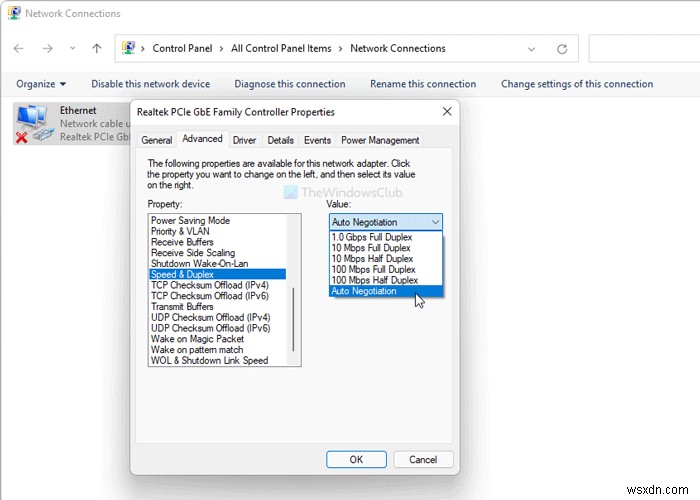Click Rename this connection
Viewport: 700px width, 500px height.
tap(423, 84)
